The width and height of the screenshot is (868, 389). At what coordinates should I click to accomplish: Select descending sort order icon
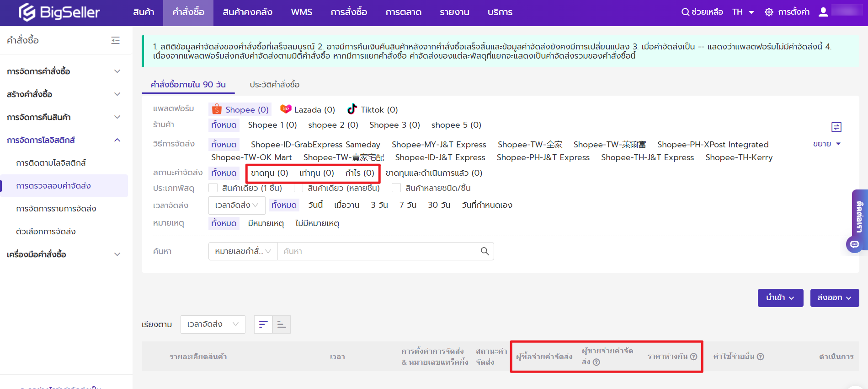coord(263,324)
